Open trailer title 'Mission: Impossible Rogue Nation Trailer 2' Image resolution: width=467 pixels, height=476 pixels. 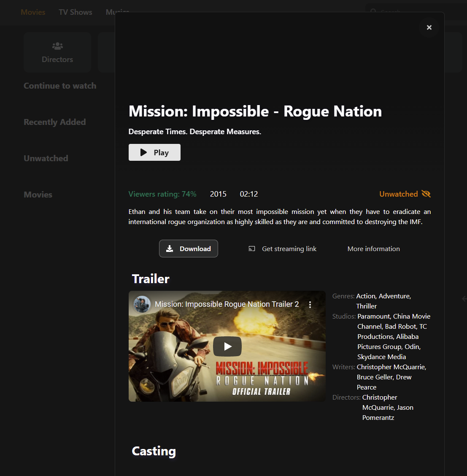point(227,304)
